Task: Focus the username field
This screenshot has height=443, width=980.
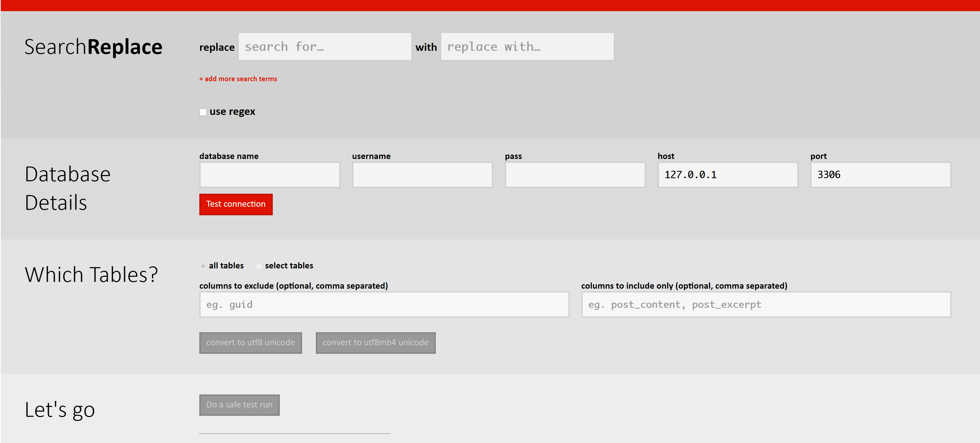Action: (422, 175)
